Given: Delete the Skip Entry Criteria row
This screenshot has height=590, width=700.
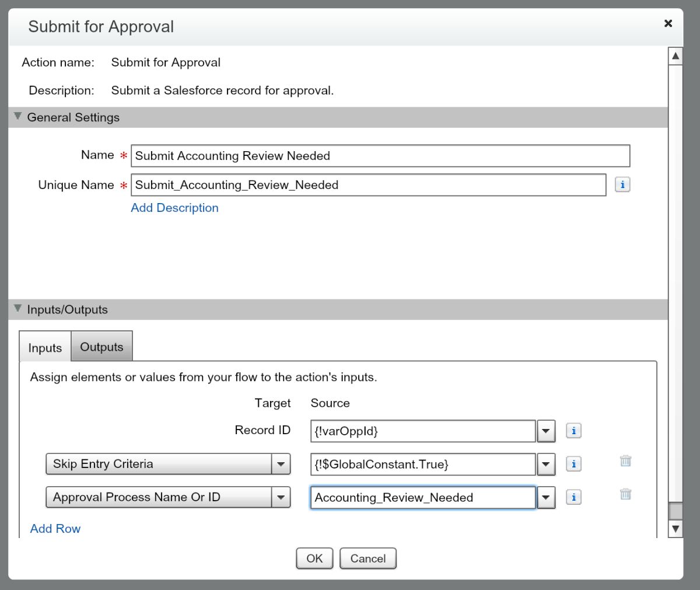Looking at the screenshot, I should coord(626,461).
